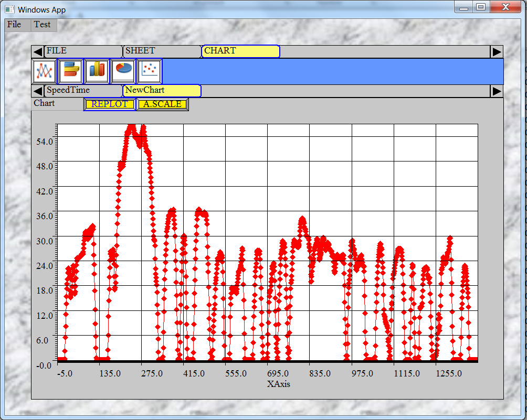
Task: Open the SpeedTime tab
Action: click(x=83, y=90)
